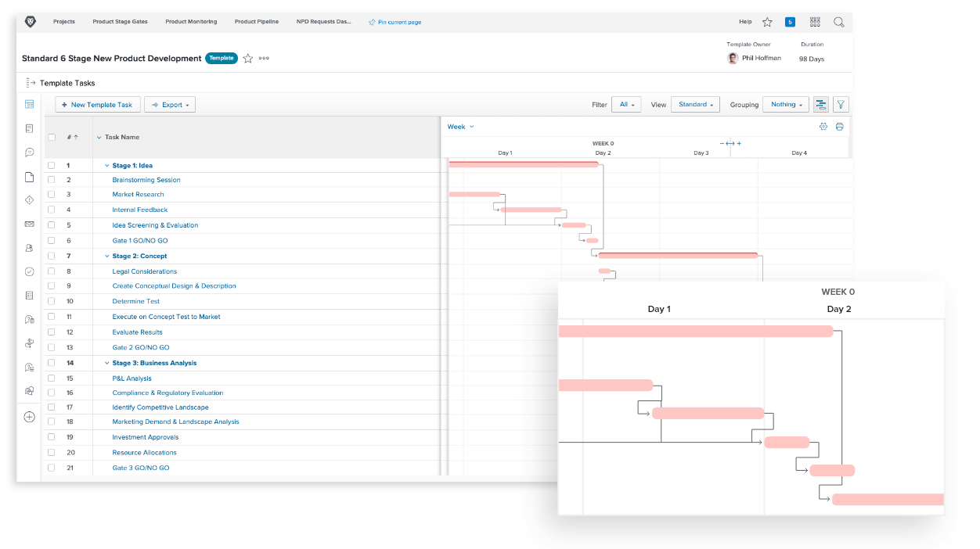Toggle the Gantt chart view button

click(x=821, y=104)
